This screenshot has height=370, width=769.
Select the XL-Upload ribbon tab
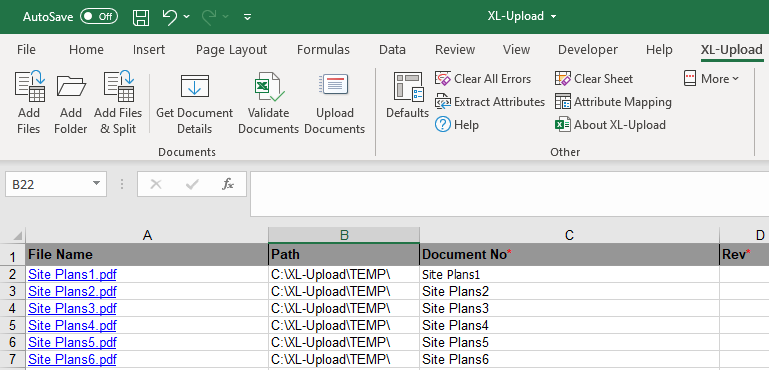point(731,50)
